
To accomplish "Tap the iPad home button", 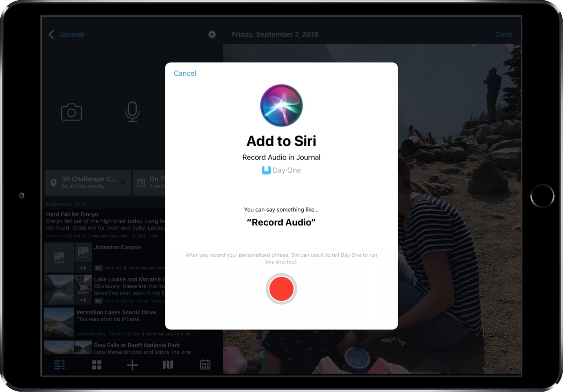I will [542, 196].
